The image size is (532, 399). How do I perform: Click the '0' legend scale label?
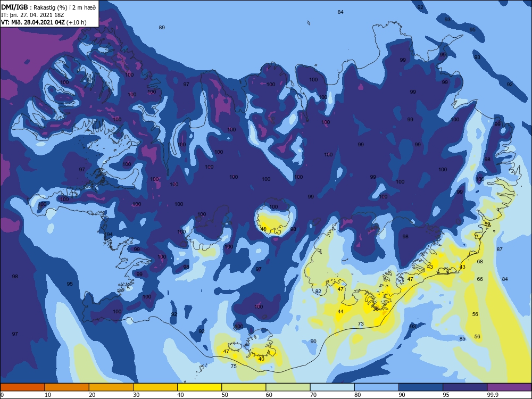(2, 395)
